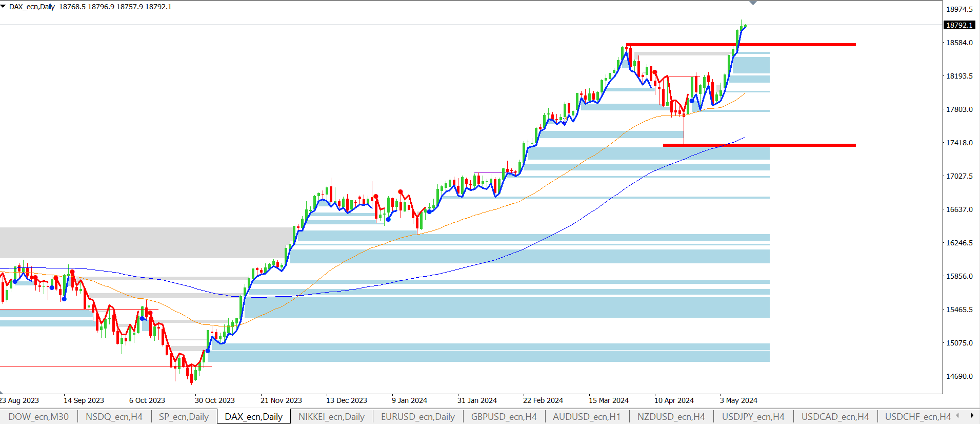Image resolution: width=980 pixels, height=424 pixels.
Task: Click the active DAX_ecn,Daily tab
Action: click(x=254, y=417)
